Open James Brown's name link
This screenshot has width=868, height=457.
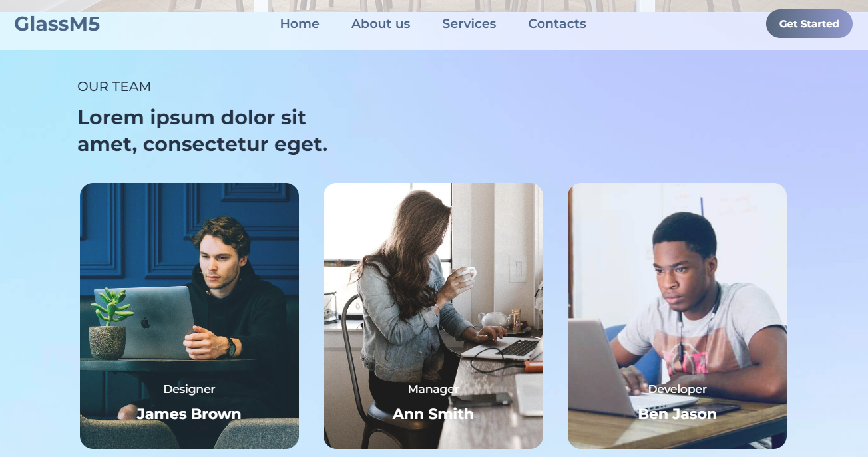pyautogui.click(x=189, y=414)
